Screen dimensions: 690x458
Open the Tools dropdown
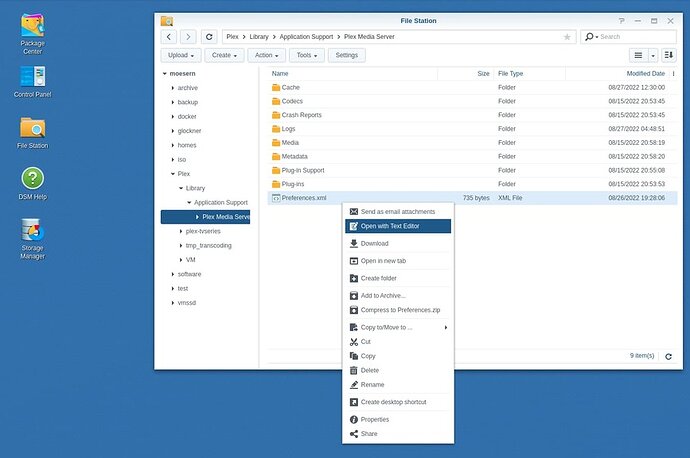coord(307,55)
